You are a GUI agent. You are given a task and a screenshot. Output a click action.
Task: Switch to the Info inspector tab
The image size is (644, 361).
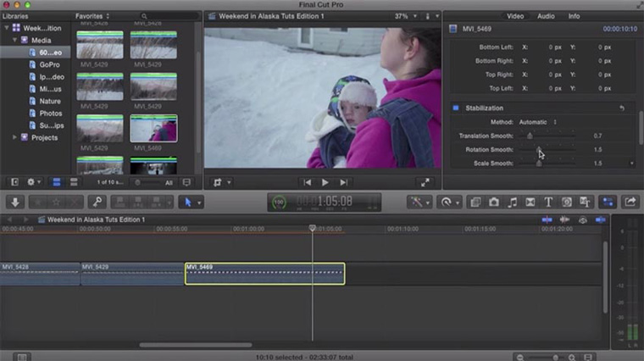pos(574,16)
